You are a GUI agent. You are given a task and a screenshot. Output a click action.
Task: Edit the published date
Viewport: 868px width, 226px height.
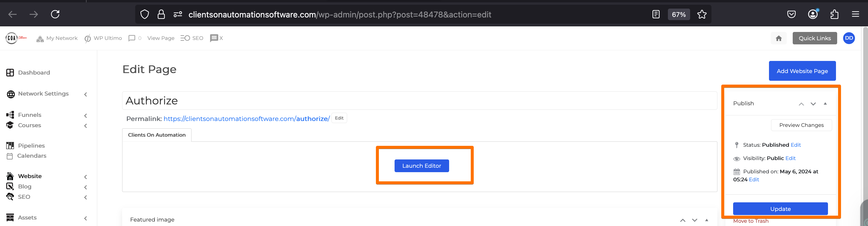coord(754,180)
